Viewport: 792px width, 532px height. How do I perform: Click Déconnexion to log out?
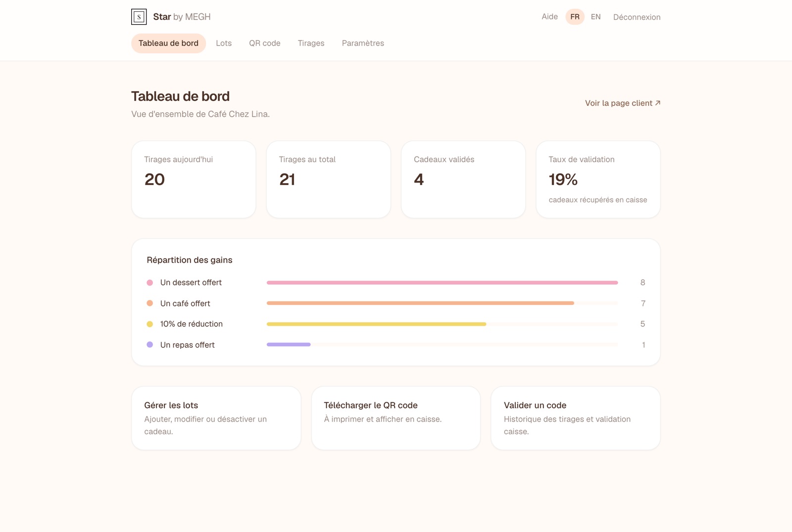point(637,17)
